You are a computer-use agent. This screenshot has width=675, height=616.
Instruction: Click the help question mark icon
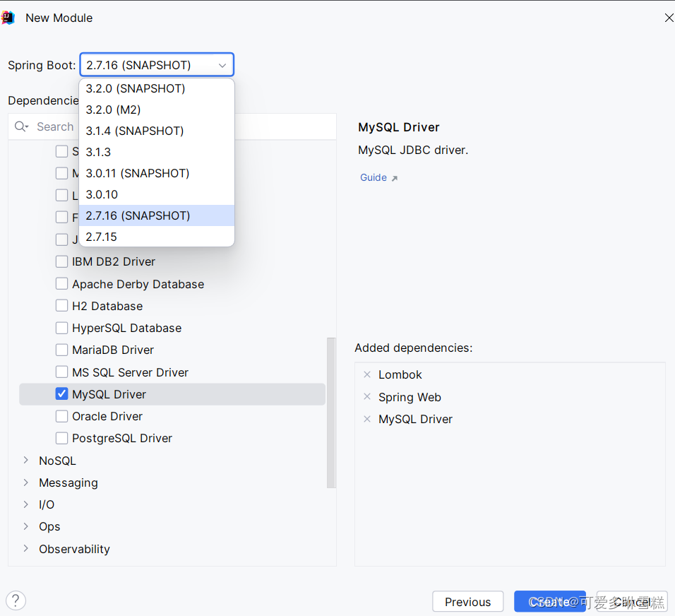[16, 600]
